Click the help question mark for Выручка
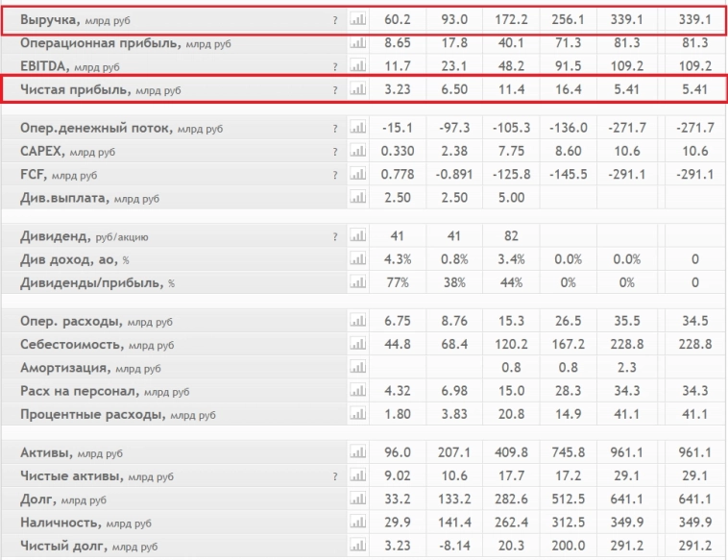Image resolution: width=728 pixels, height=560 pixels. [x=335, y=20]
